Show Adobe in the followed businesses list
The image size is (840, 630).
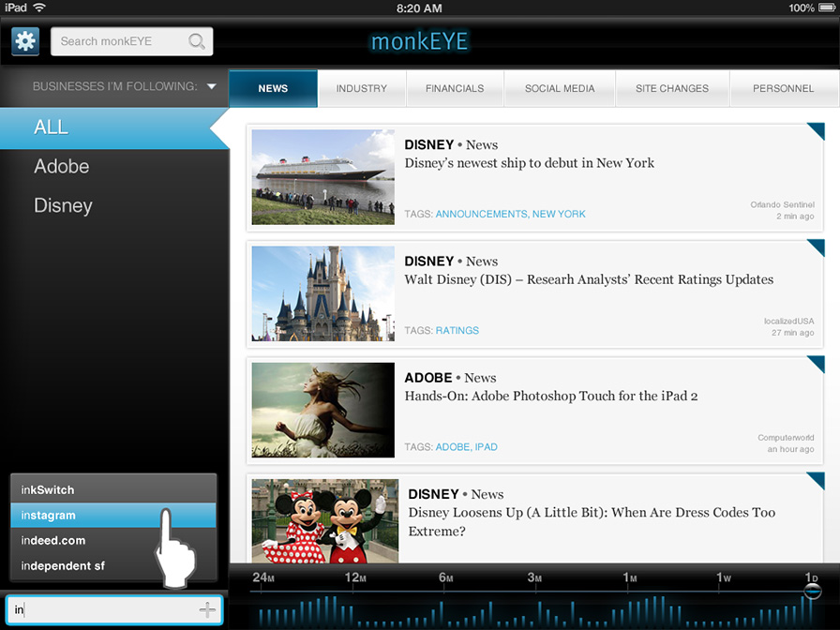(62, 167)
